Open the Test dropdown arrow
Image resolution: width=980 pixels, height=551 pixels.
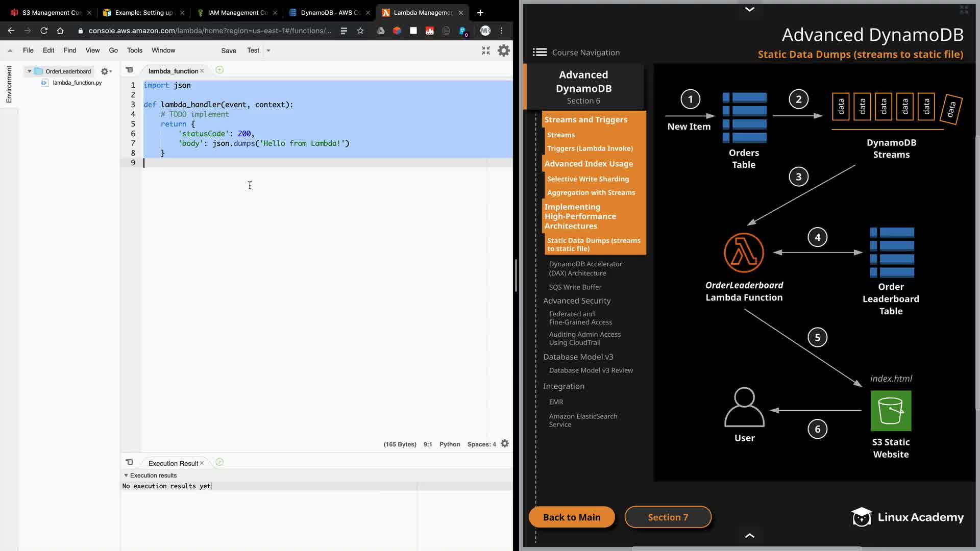(268, 51)
